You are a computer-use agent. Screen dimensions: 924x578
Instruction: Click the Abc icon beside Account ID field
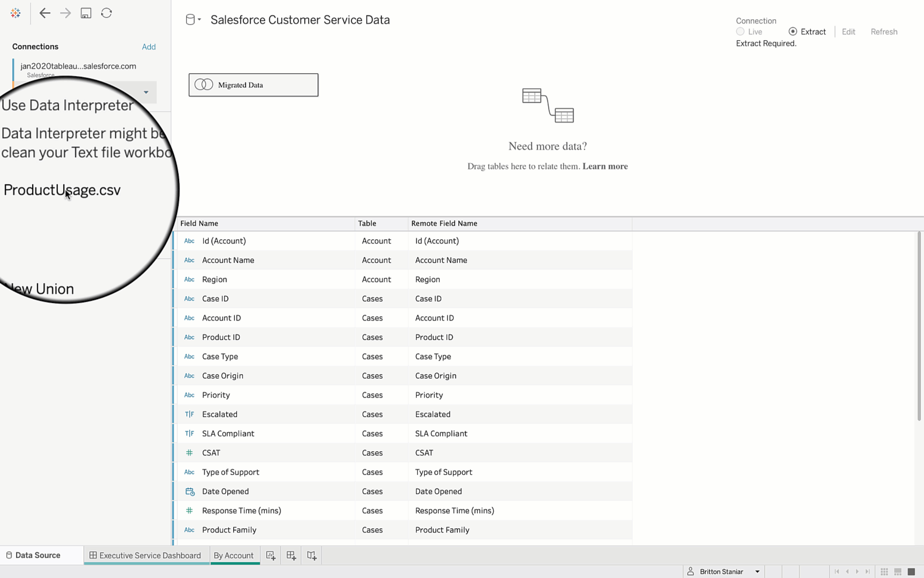[x=189, y=318]
